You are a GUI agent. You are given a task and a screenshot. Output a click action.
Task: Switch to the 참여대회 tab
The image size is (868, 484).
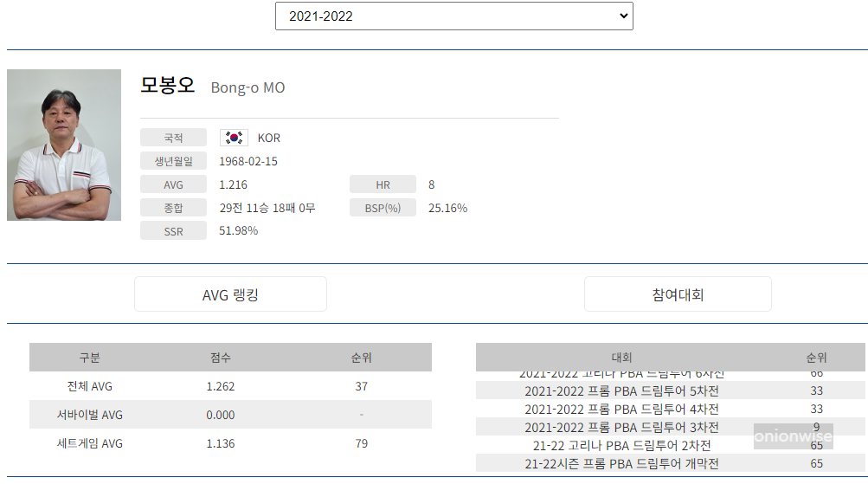(x=678, y=294)
